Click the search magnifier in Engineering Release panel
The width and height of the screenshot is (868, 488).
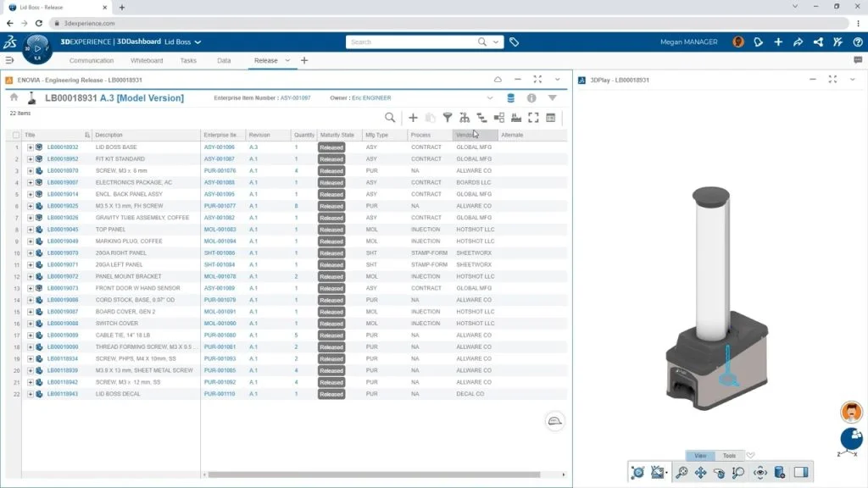(x=390, y=118)
